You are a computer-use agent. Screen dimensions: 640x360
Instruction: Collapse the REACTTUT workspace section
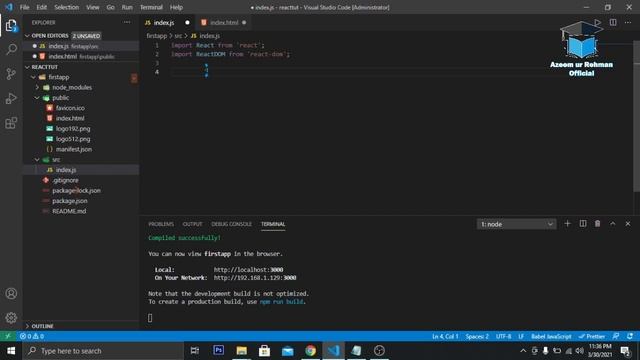tap(27, 67)
